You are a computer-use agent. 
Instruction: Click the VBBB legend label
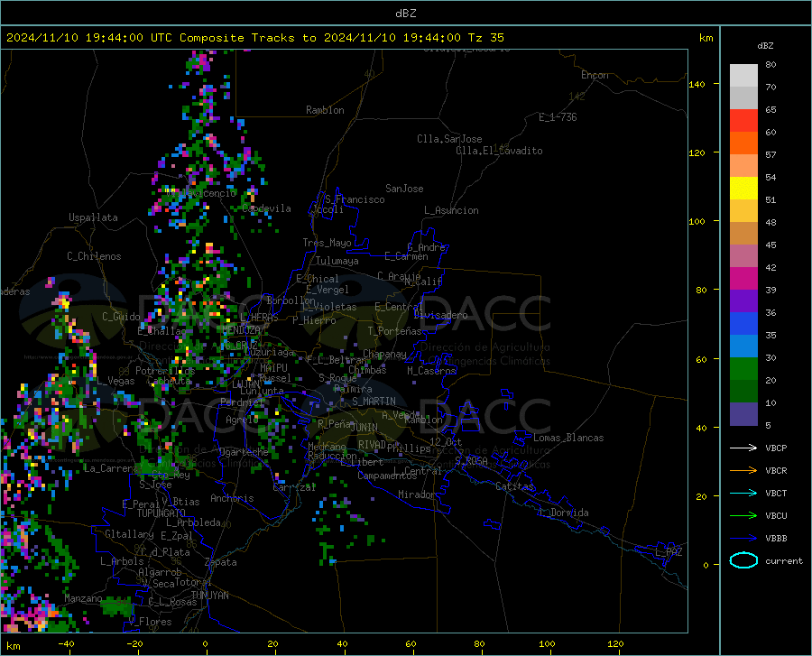click(x=776, y=539)
